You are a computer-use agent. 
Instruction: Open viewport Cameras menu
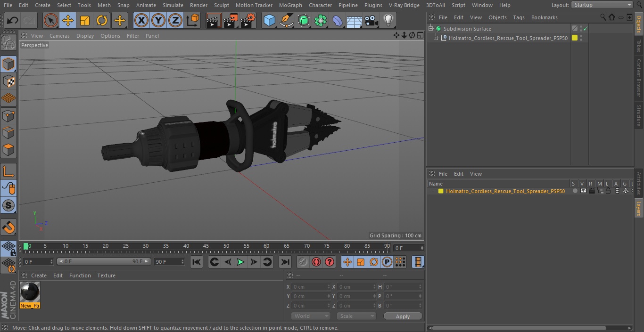click(x=59, y=36)
